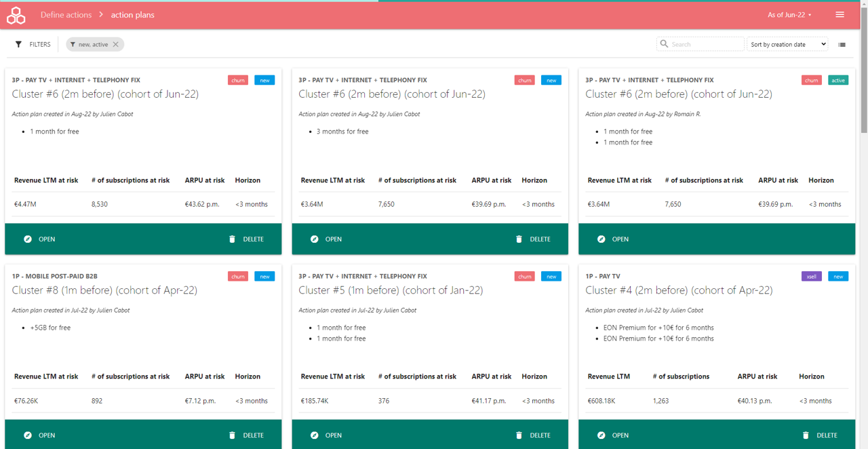Click the 'Revenue LTM' header in Cluster #4 card
This screenshot has height=449, width=868.
609,376
